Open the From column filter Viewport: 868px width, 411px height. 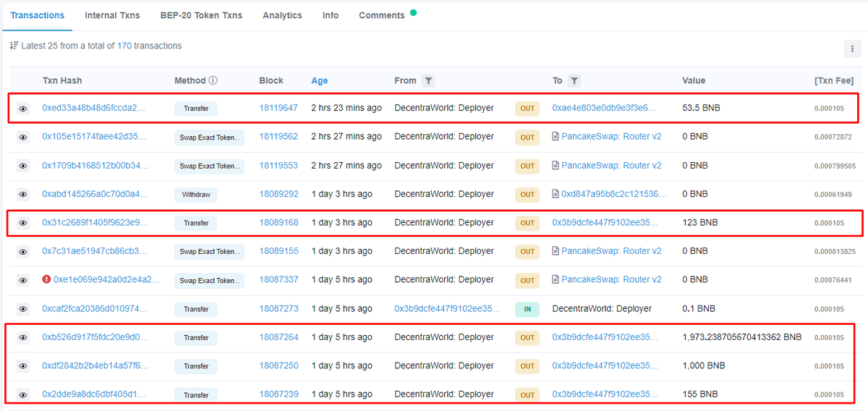click(x=428, y=81)
